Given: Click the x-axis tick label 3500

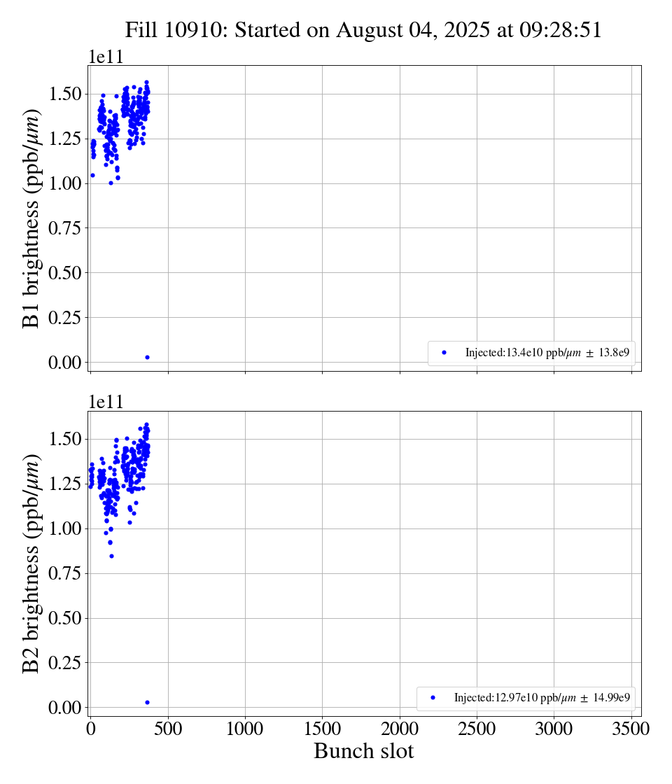Looking at the screenshot, I should 631,729.
